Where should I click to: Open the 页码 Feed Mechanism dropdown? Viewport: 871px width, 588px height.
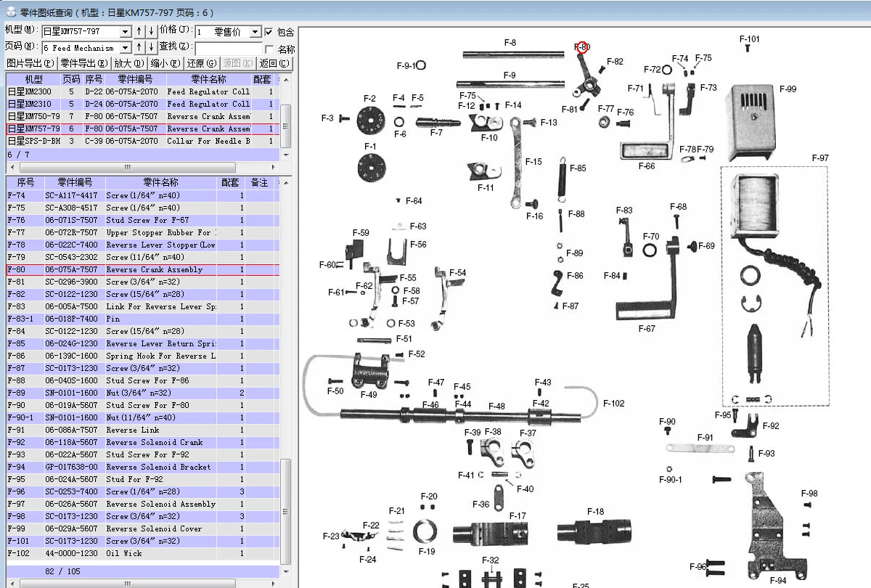tap(126, 48)
